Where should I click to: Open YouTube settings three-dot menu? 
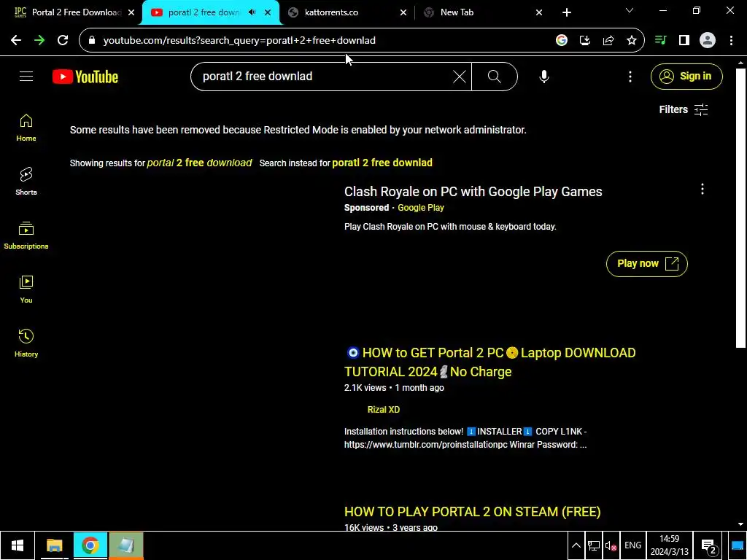[x=630, y=76]
